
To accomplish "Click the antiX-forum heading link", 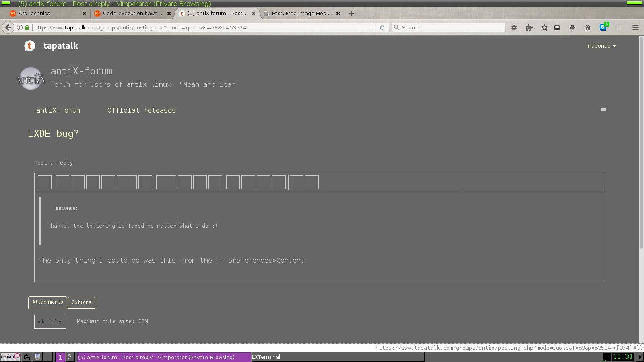I will (81, 71).
